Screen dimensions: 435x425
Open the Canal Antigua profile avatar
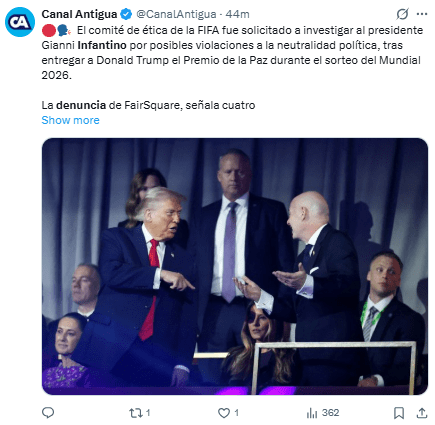point(20,22)
